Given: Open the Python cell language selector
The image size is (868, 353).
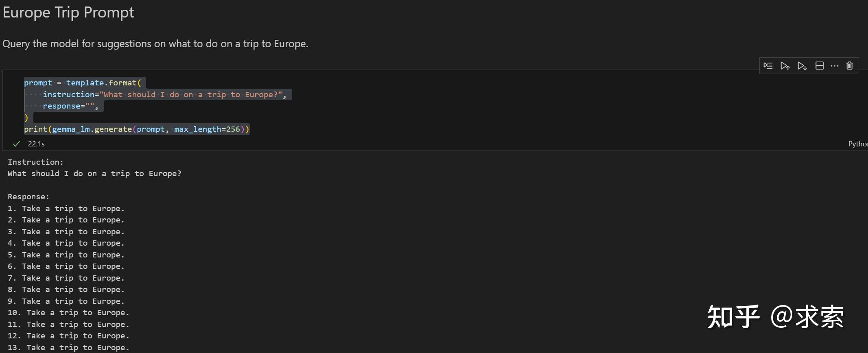Looking at the screenshot, I should click(858, 144).
